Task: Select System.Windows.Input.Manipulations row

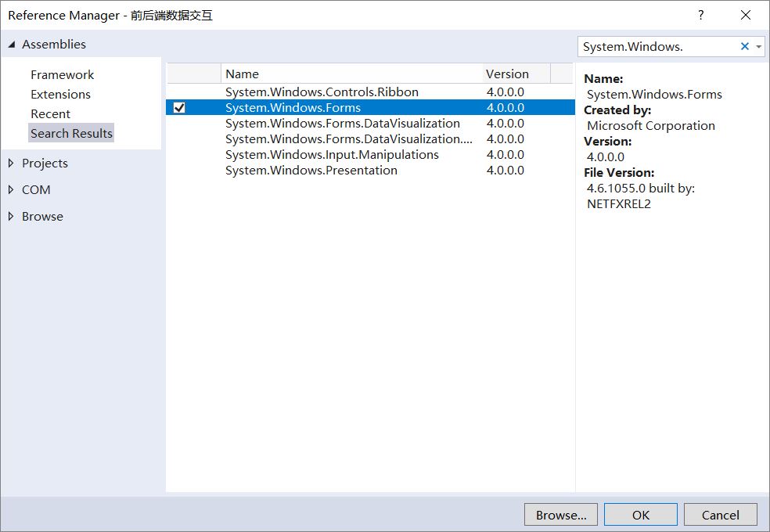Action: click(370, 155)
